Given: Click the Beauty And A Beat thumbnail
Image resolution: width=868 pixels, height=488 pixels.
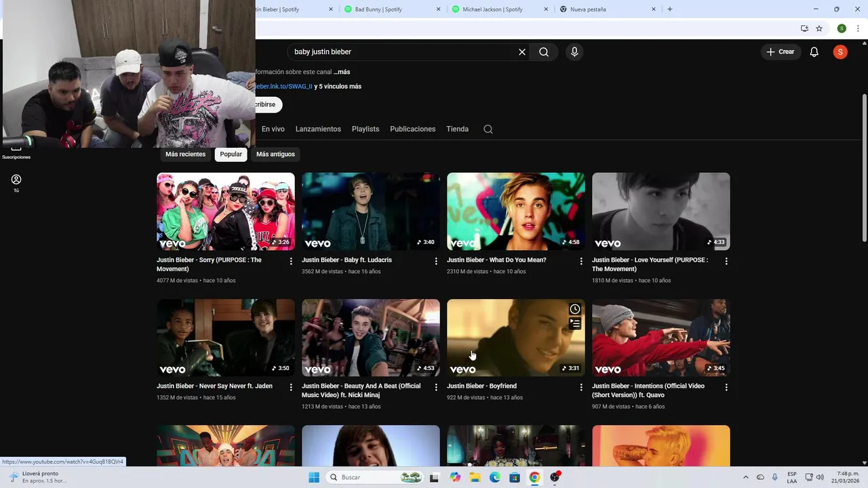Looking at the screenshot, I should point(371,338).
